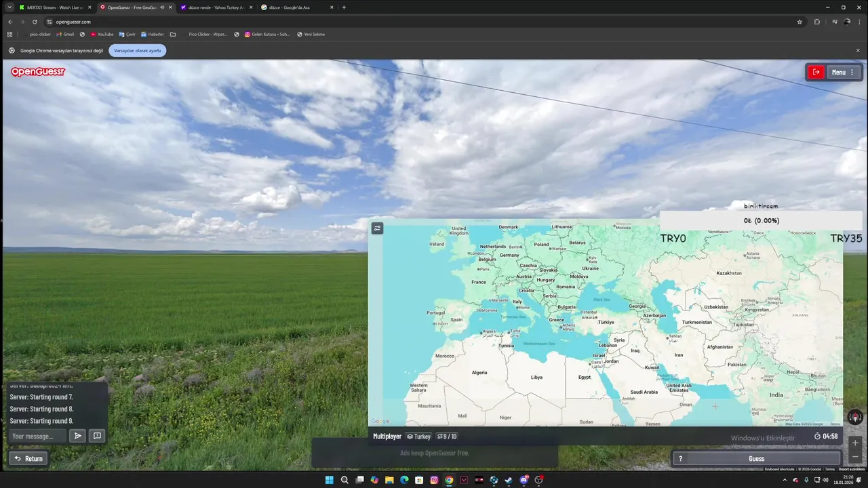
Task: Open Steam from the taskbar
Action: coord(509,480)
